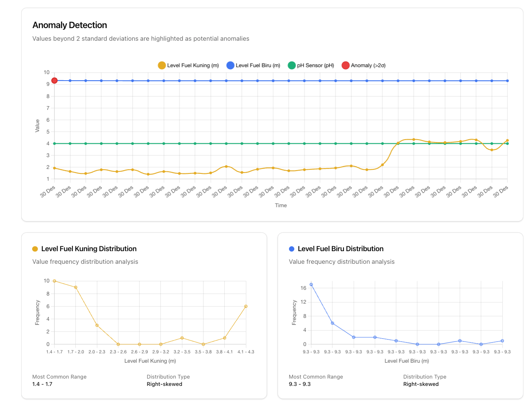Click the red anomaly marker on the line chart
Screen dimensions: 532x403
[54, 81]
